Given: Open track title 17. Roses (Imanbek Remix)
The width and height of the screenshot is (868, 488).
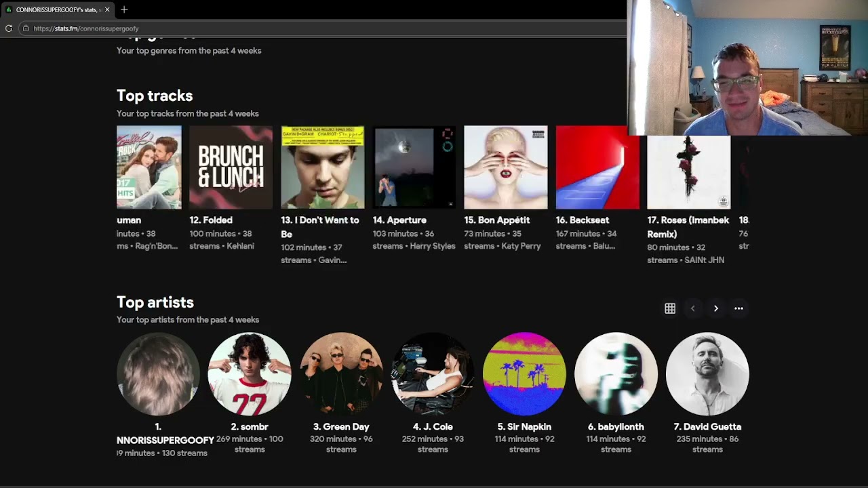Looking at the screenshot, I should (688, 227).
